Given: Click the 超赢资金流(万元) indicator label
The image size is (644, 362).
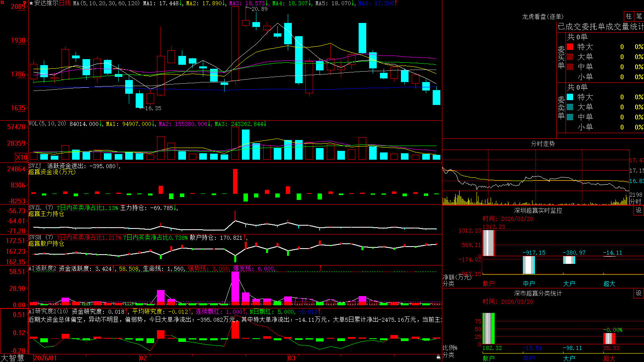Looking at the screenshot, I should pos(52,172).
